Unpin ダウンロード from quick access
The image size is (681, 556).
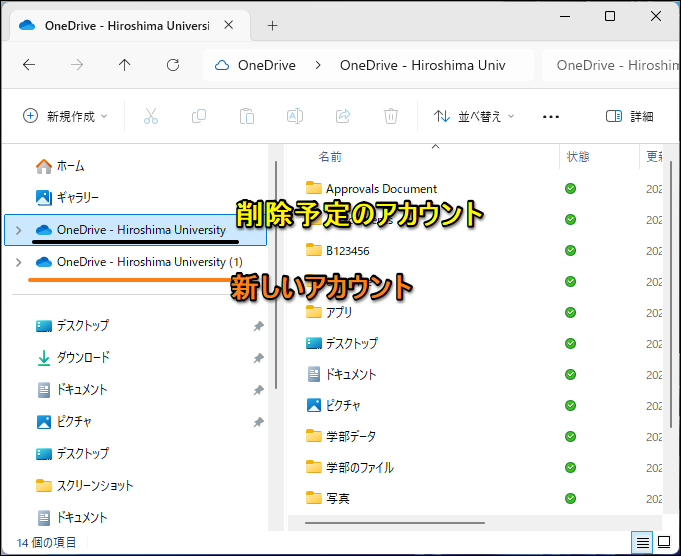tap(259, 358)
